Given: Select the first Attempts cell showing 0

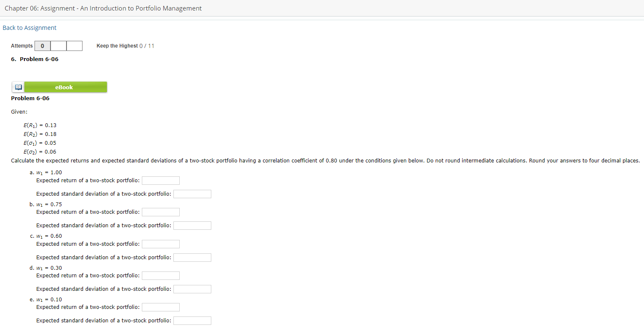Looking at the screenshot, I should point(43,45).
